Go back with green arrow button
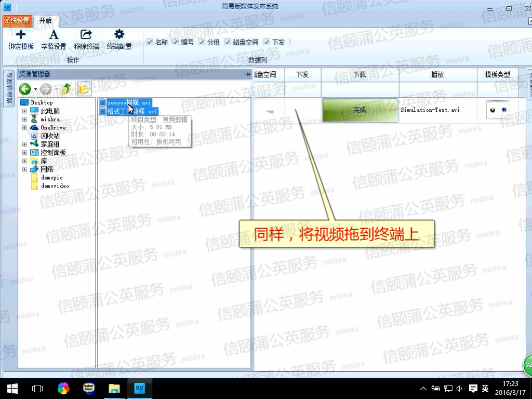The width and height of the screenshot is (532, 399). pos(25,89)
